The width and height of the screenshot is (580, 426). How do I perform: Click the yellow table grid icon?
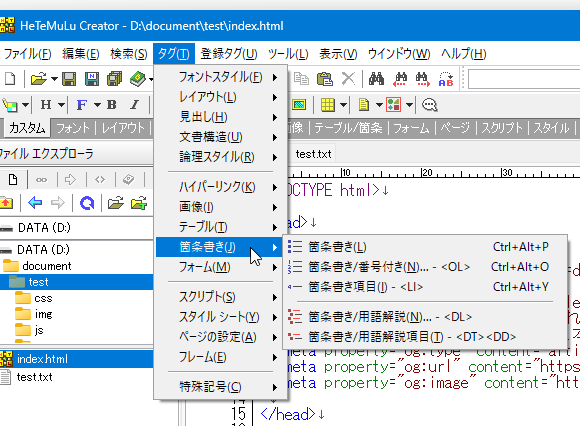click(x=328, y=105)
